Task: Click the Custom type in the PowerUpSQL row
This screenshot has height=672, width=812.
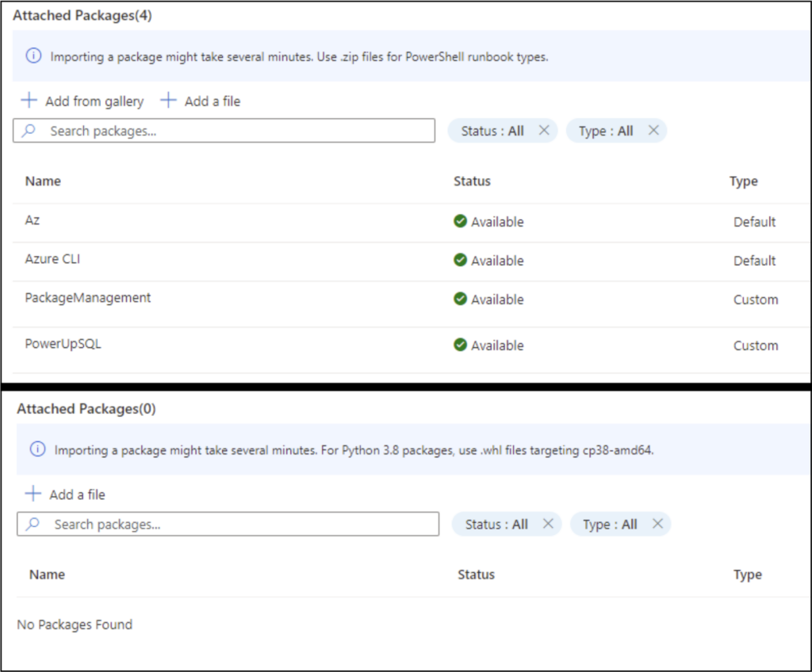Action: (756, 346)
